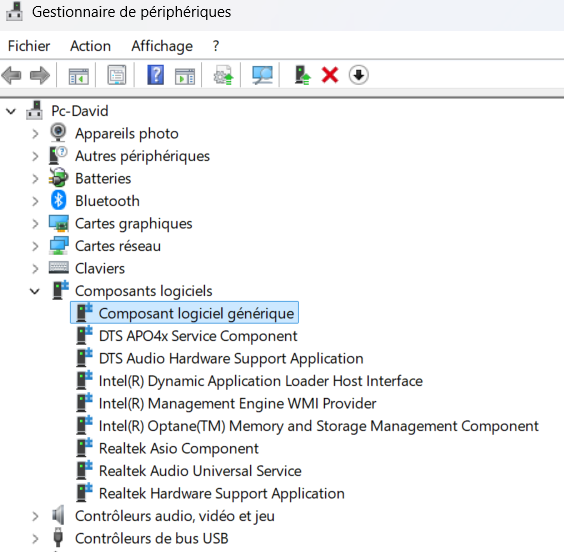Click the Enable device green-arrow computer icon
Image resolution: width=564 pixels, height=552 pixels.
302,75
